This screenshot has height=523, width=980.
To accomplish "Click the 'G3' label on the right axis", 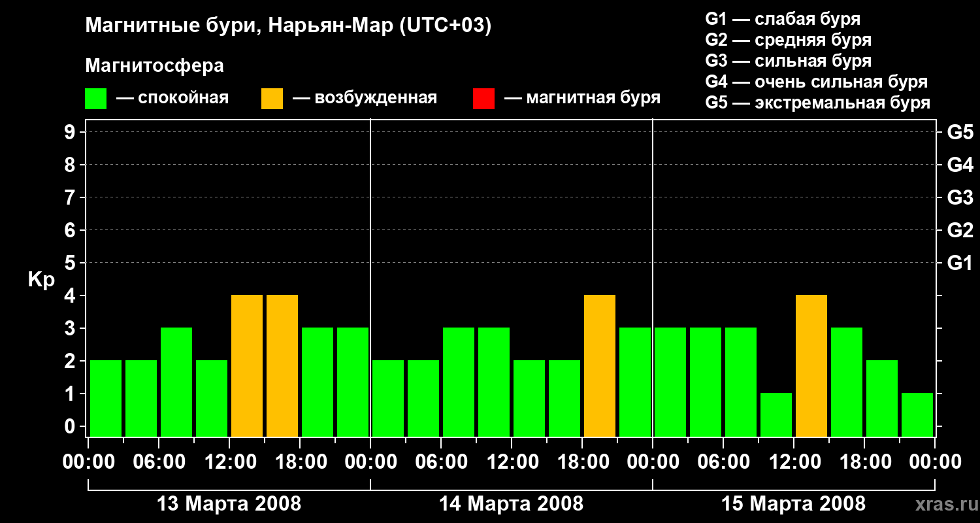I will click(x=960, y=197).
